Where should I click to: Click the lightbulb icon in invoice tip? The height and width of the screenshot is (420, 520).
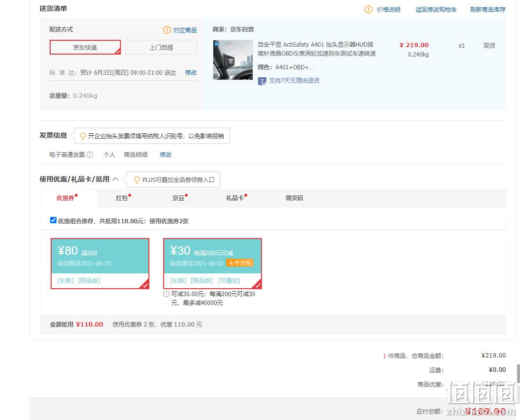83,136
